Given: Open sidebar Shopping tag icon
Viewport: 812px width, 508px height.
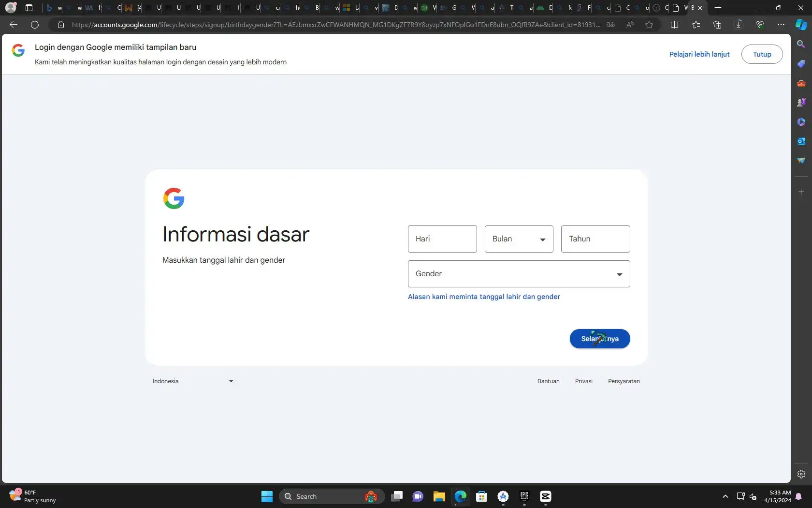Looking at the screenshot, I should [801, 64].
